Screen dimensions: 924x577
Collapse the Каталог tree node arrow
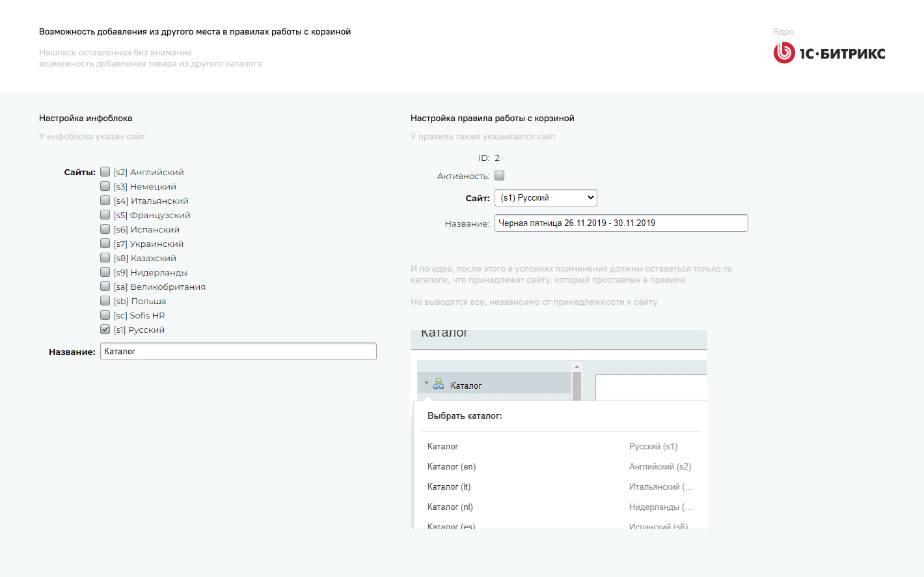coord(426,383)
